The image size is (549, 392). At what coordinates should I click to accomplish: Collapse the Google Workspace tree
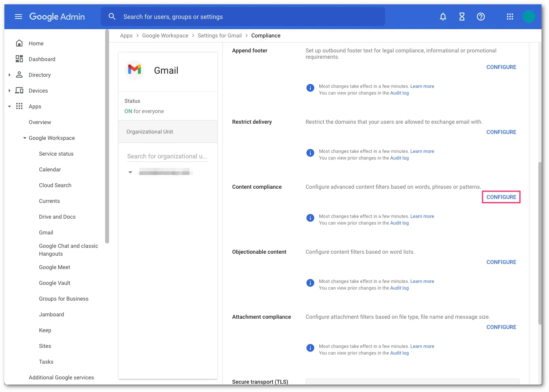[x=25, y=138]
